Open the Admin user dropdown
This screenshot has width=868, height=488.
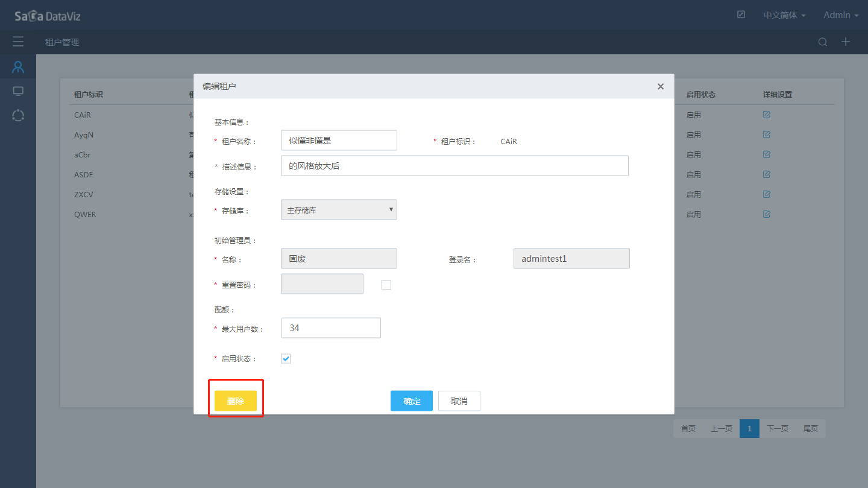pyautogui.click(x=841, y=15)
